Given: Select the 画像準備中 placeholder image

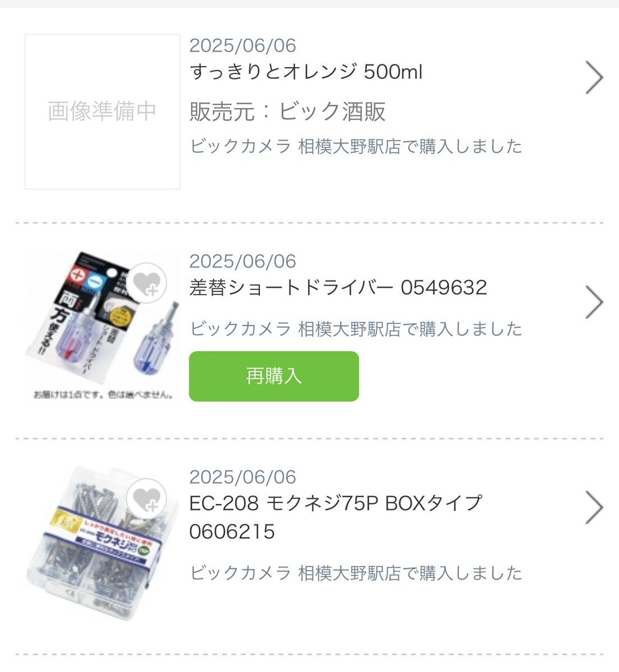Looking at the screenshot, I should click(103, 111).
